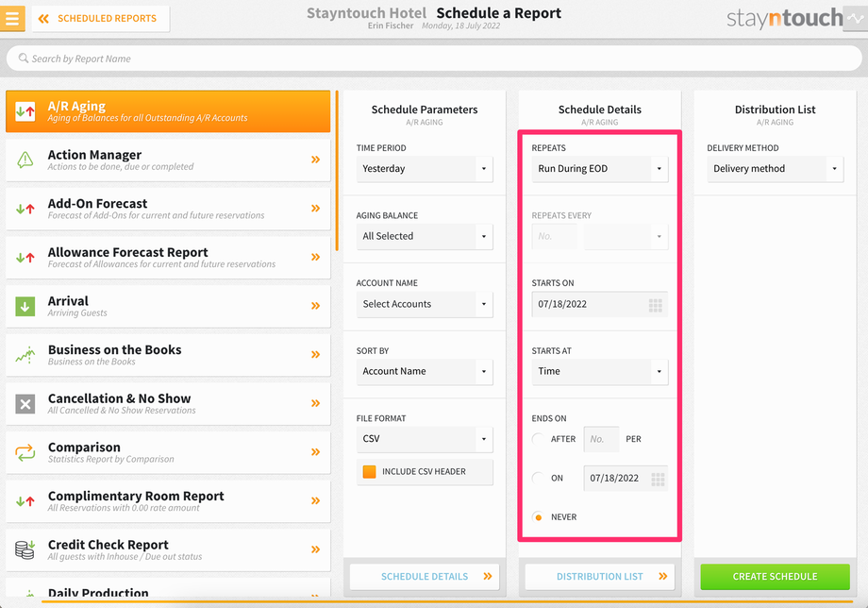Toggle the Include CSV Header checkbox
The width and height of the screenshot is (868, 608).
pos(369,472)
